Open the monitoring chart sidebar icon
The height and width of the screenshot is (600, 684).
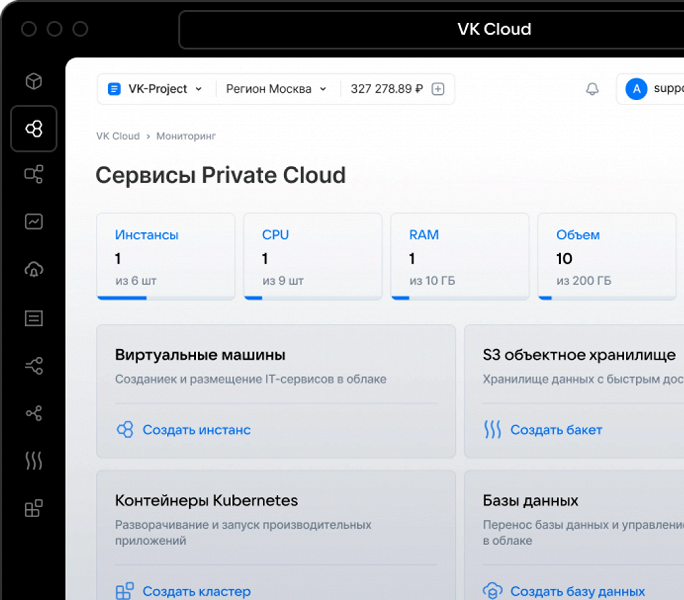click(x=34, y=222)
